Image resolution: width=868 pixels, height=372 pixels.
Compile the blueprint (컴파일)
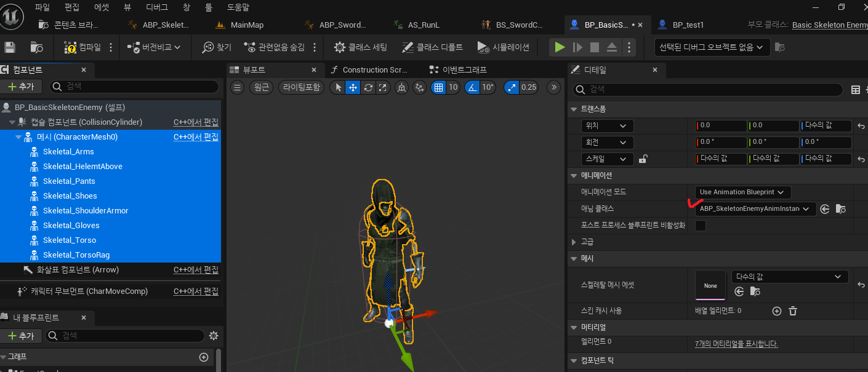[x=83, y=47]
